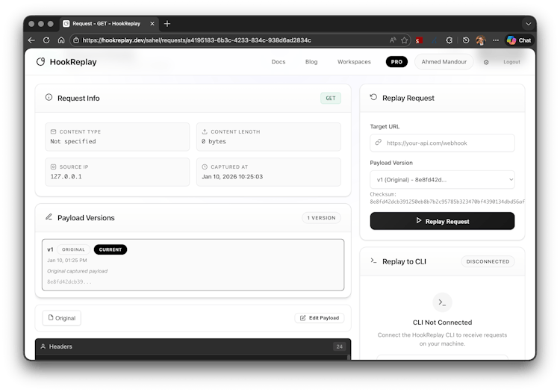The image size is (560, 392).
Task: Click the HookReplay logo icon
Action: (x=40, y=62)
